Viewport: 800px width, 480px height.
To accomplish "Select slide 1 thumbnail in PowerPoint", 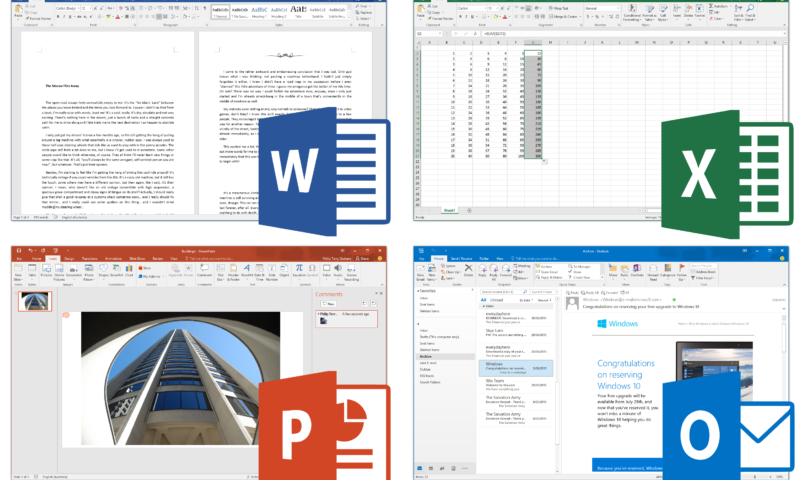I will pyautogui.click(x=35, y=301).
